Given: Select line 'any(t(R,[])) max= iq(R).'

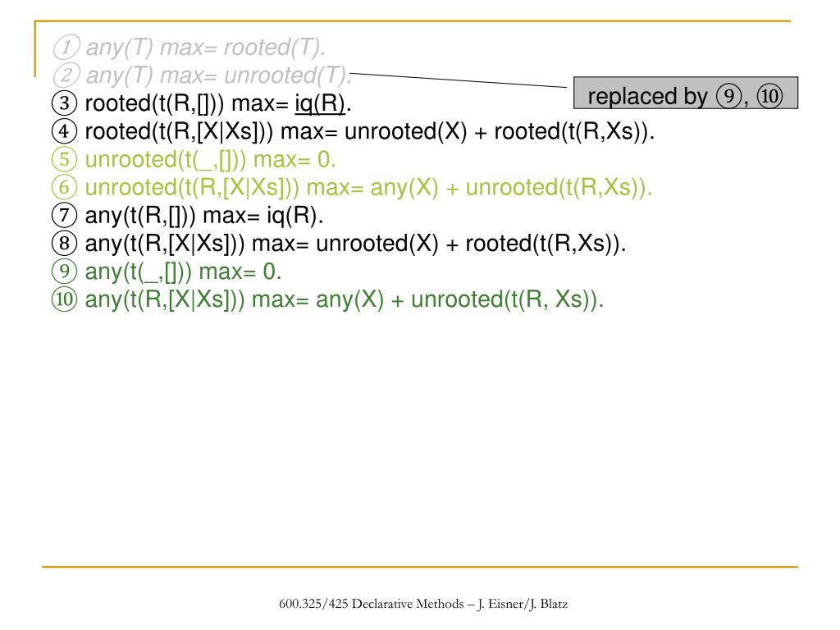Looking at the screenshot, I should coord(204,215).
